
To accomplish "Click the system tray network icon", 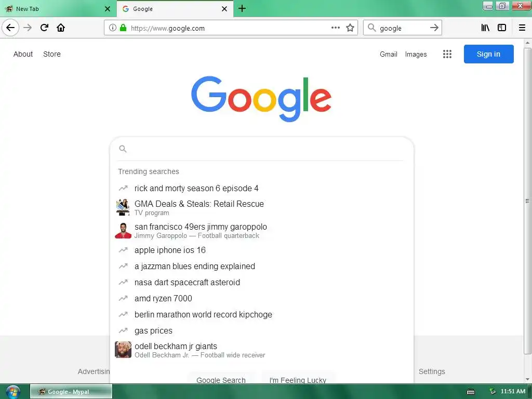I will coord(493,392).
